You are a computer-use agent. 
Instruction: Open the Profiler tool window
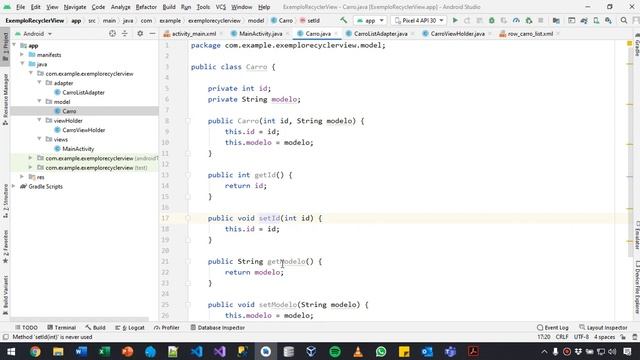[167, 328]
